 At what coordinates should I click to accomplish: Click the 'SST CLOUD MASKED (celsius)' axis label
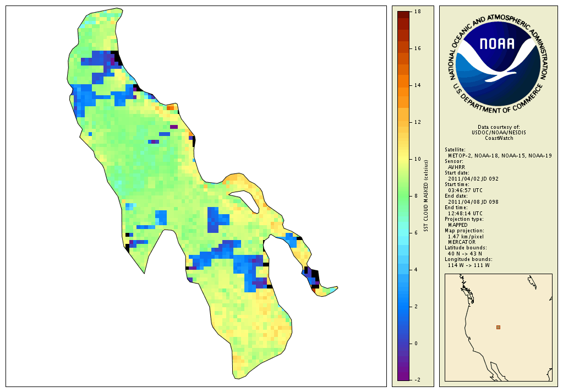click(x=426, y=196)
